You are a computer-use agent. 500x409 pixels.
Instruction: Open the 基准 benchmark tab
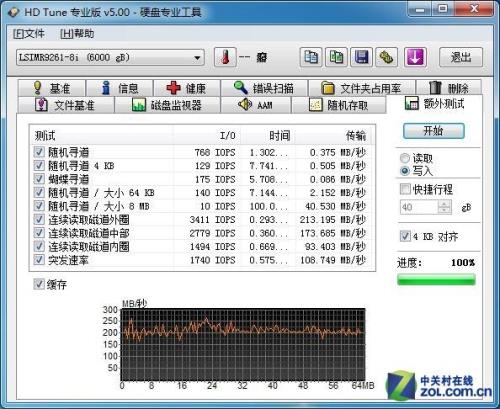tap(52, 88)
